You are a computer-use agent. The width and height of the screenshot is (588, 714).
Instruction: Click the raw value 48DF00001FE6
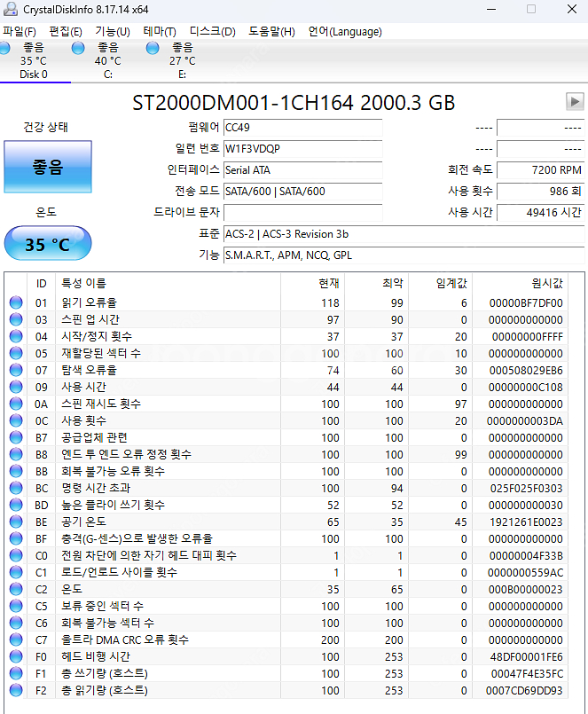526,656
